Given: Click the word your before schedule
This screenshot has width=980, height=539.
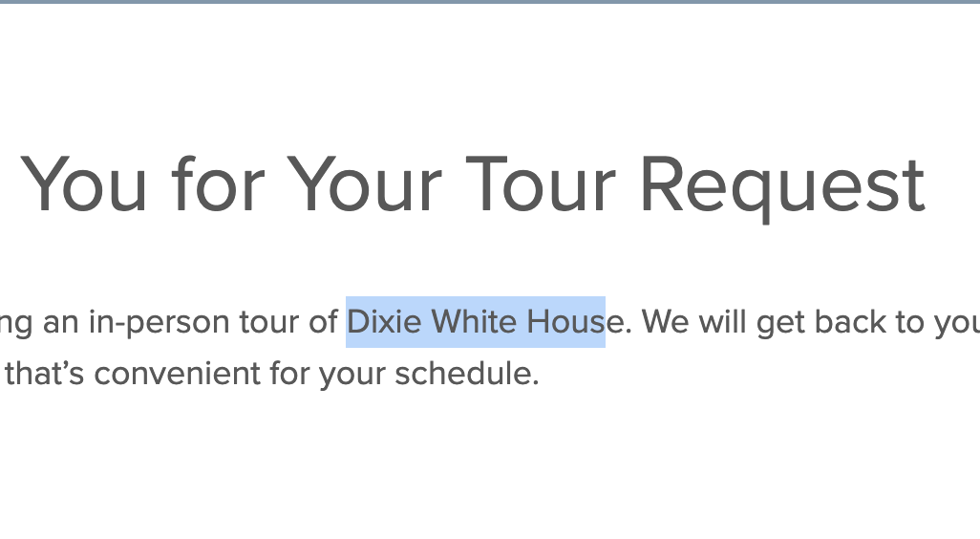Looking at the screenshot, I should click(352, 377).
